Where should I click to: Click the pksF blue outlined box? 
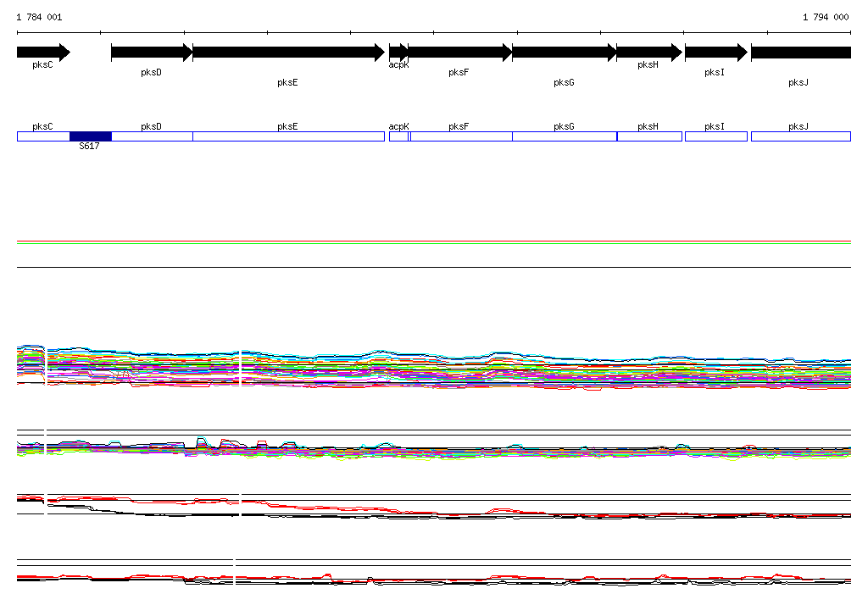point(461,136)
